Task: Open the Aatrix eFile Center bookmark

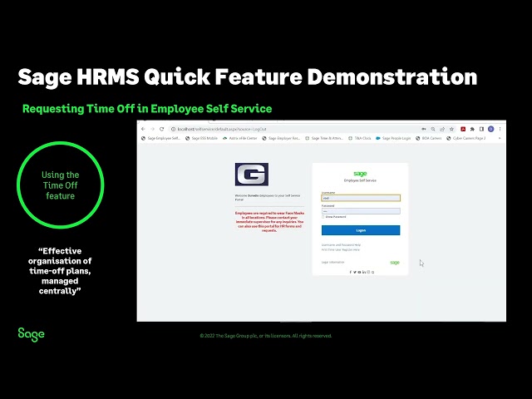Action: pyautogui.click(x=239, y=139)
